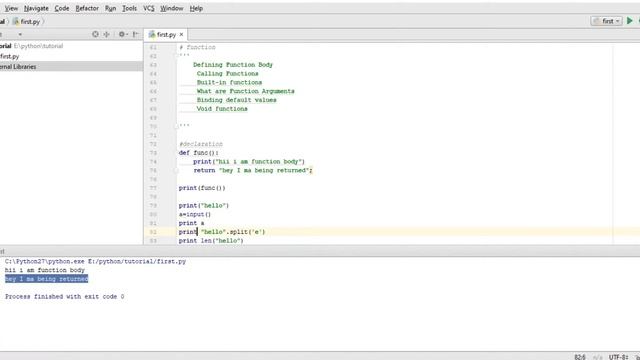Click 'What are Function Arguments' comment line
Viewport: 640px width, 360px height.
coord(245,91)
